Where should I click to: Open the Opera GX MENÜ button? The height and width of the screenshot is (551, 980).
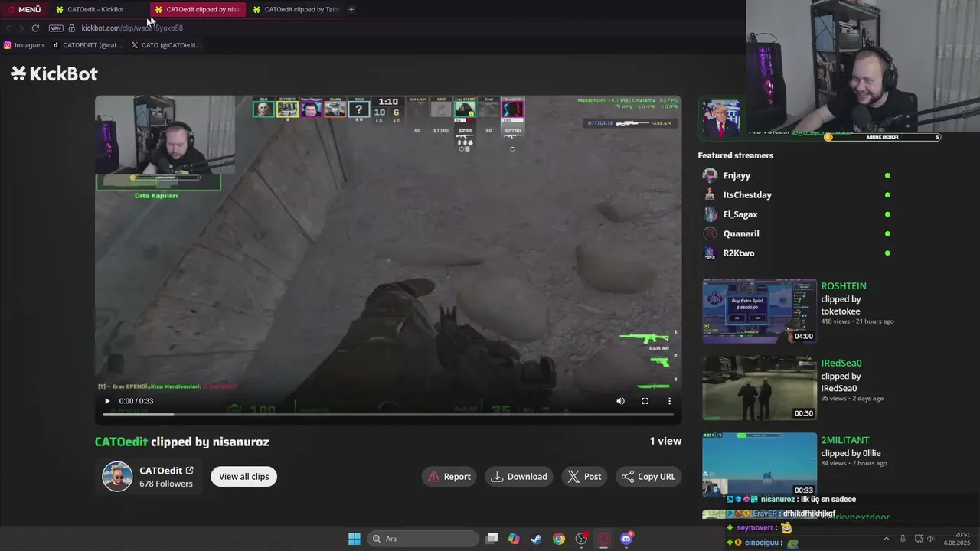[24, 9]
